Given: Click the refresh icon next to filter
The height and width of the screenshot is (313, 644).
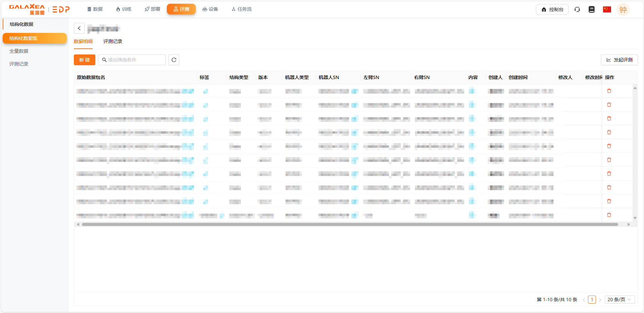Looking at the screenshot, I should tap(174, 60).
